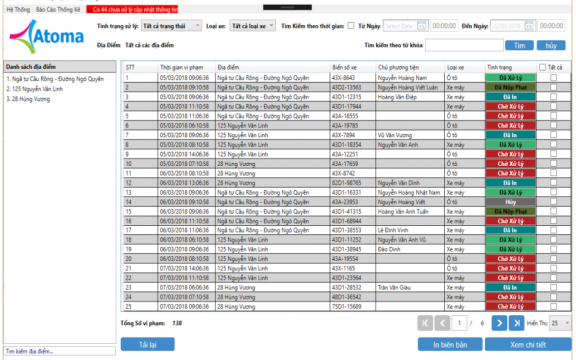
Task: Open the Từ Ngày calendar picker
Action: [x=422, y=26]
